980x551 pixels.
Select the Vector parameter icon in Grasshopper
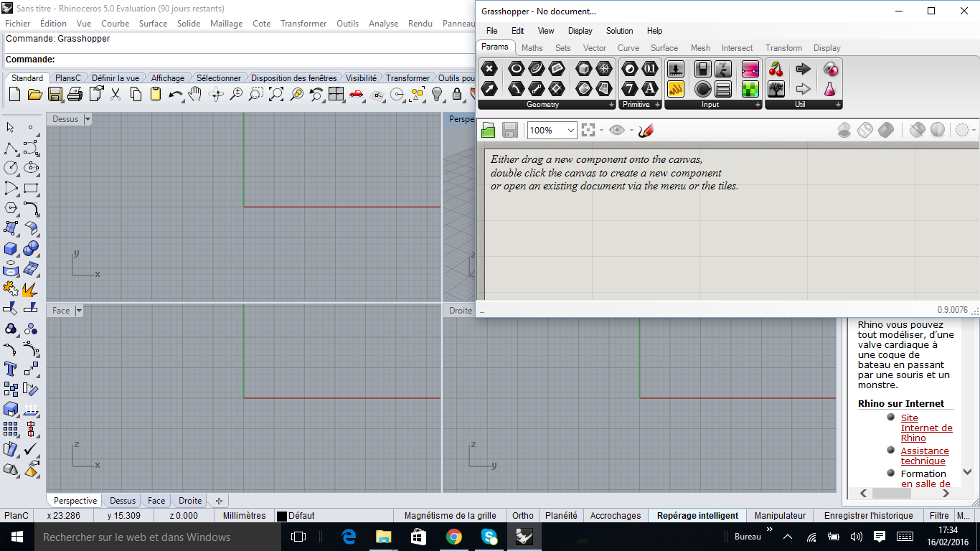[x=489, y=88]
